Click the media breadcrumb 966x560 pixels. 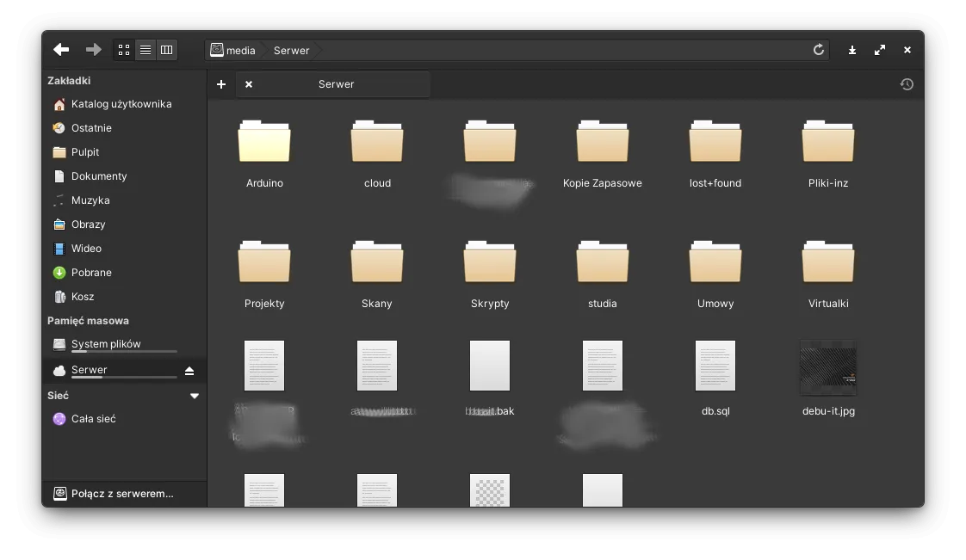[x=232, y=51]
